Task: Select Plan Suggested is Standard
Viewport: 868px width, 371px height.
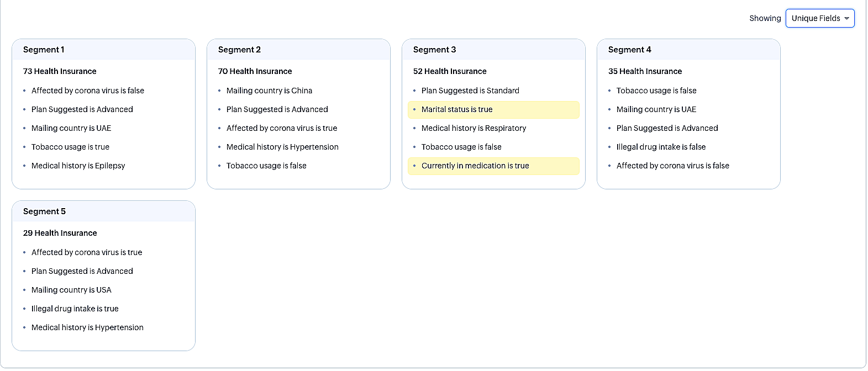Action: [x=470, y=91]
